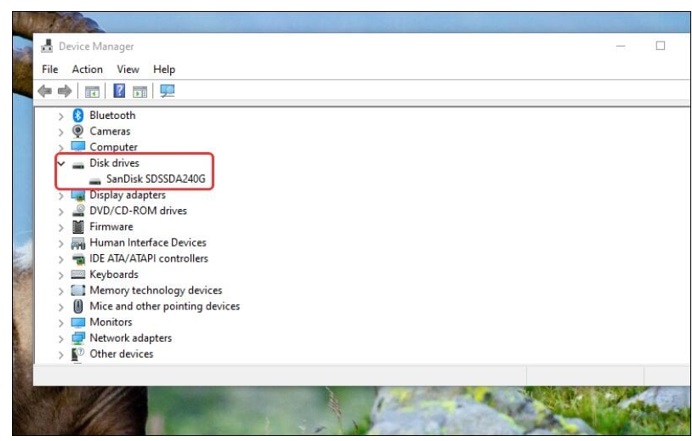692x441 pixels.
Task: Click the Cameras webcam icon
Action: [x=78, y=131]
